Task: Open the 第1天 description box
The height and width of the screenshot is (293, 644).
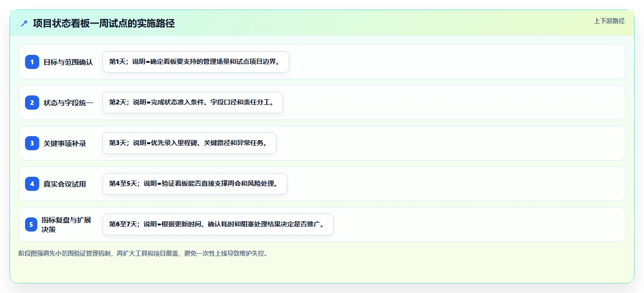Action: (196, 62)
